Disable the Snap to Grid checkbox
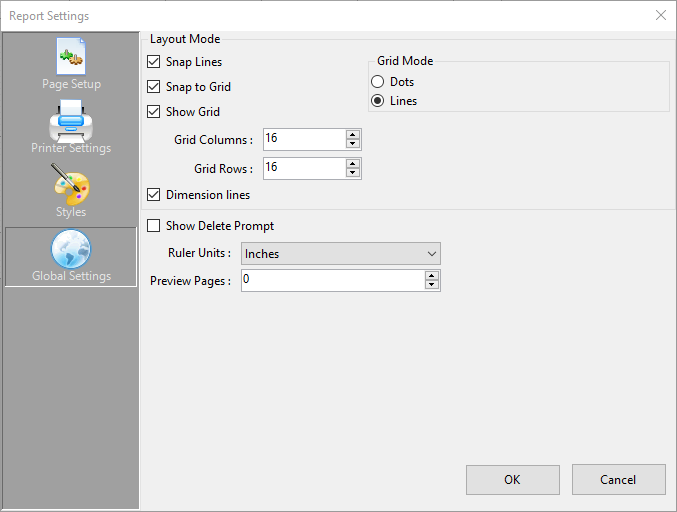 [154, 87]
